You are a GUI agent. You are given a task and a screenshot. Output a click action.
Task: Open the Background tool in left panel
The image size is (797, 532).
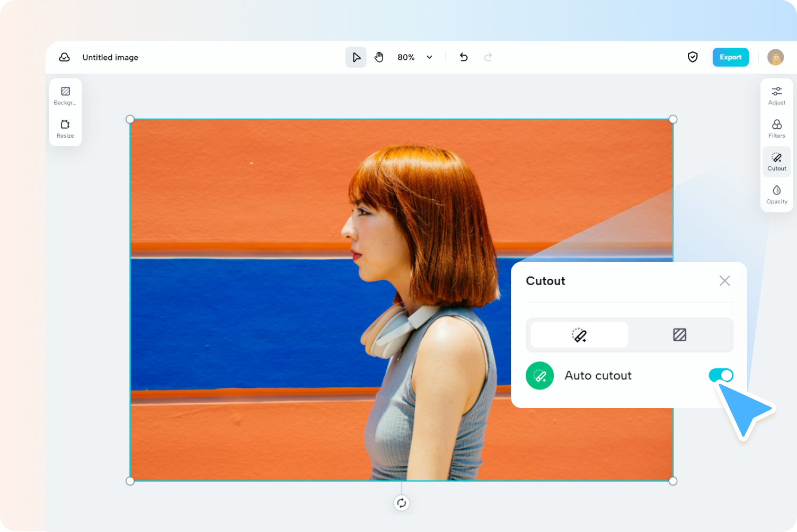65,96
